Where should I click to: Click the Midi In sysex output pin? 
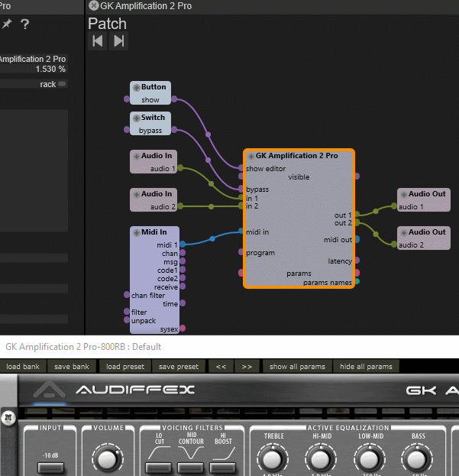(183, 329)
